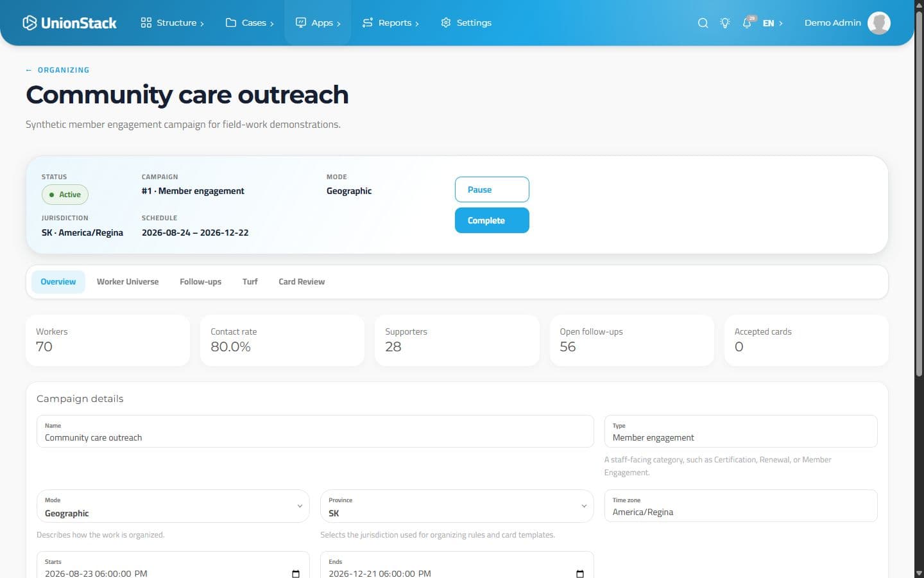The height and width of the screenshot is (578, 924).
Task: Switch to the Card Review tab
Action: pos(302,282)
